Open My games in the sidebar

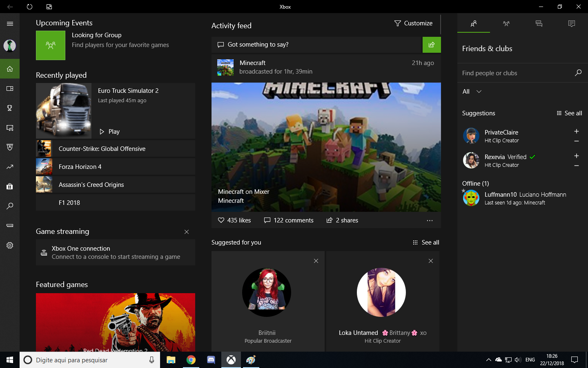pyautogui.click(x=10, y=88)
